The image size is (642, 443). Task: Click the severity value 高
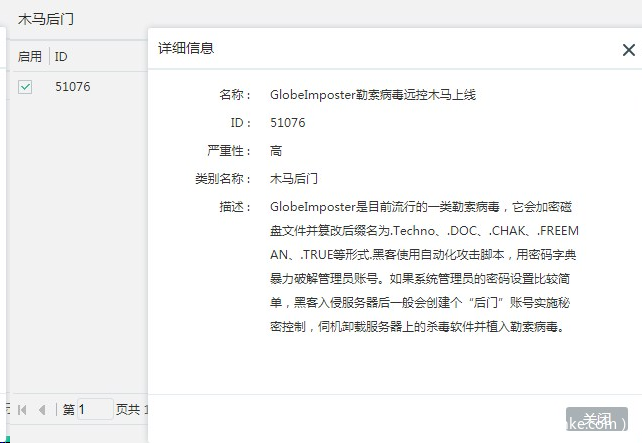[x=276, y=151]
